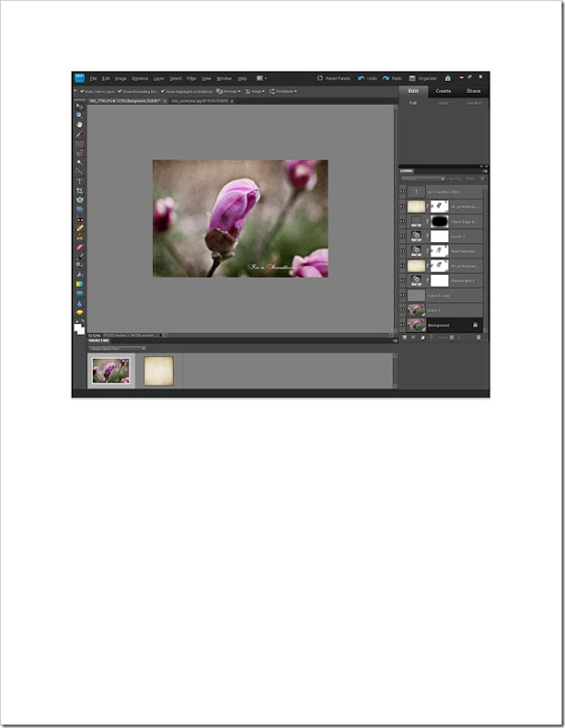
Task: Open the Layer menu
Action: coord(159,78)
